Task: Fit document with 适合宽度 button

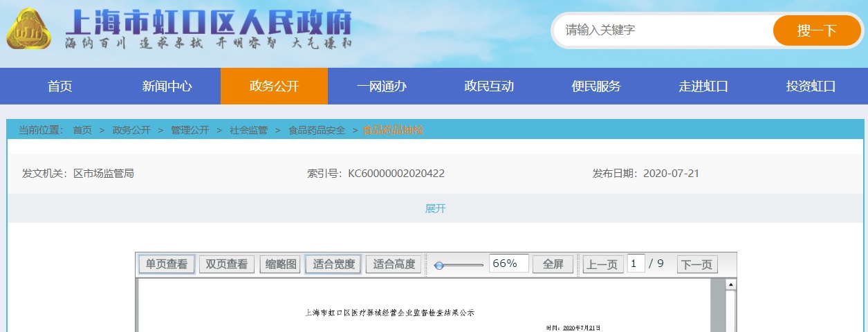Action: coord(333,264)
